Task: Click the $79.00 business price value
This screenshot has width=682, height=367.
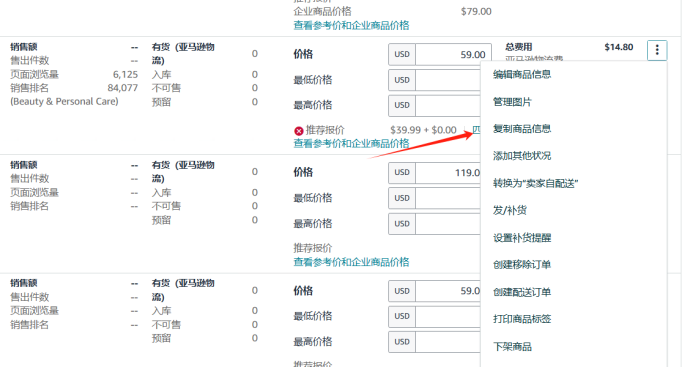Action: [476, 11]
